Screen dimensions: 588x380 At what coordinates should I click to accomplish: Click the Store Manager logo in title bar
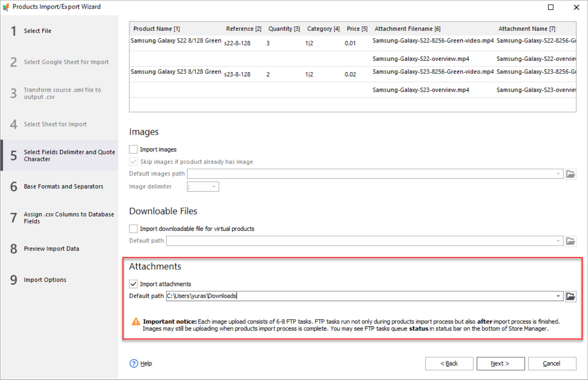[6, 7]
